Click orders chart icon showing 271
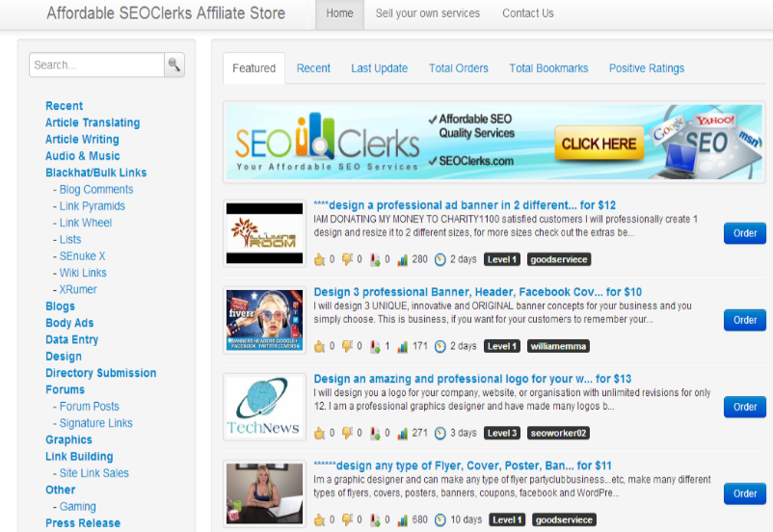Image resolution: width=773 pixels, height=532 pixels. [x=403, y=433]
